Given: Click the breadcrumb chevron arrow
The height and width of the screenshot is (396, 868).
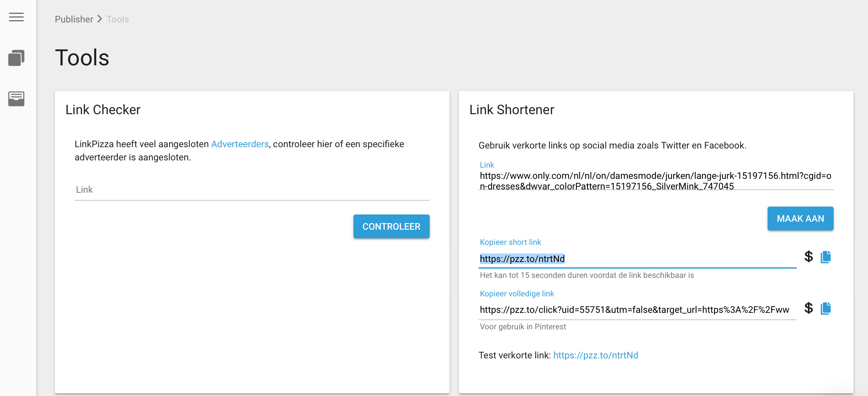Looking at the screenshot, I should 100,19.
